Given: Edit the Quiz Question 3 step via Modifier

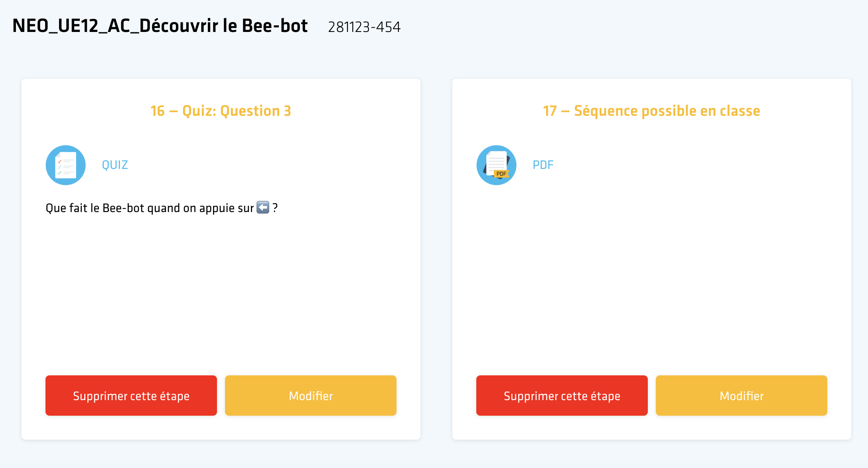Looking at the screenshot, I should point(311,395).
